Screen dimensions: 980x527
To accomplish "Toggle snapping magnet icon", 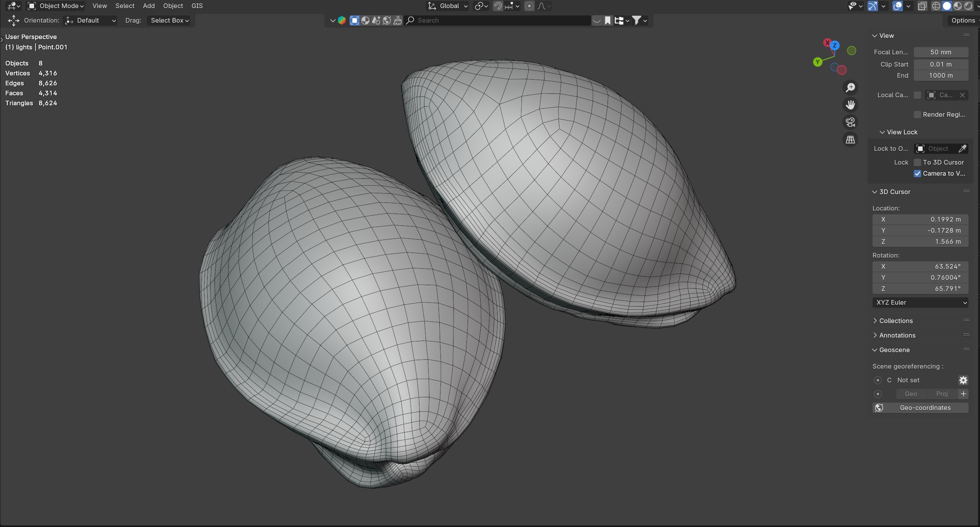I will click(497, 6).
